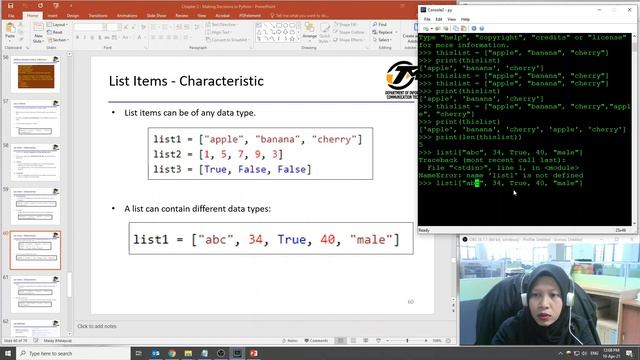The height and width of the screenshot is (360, 640).
Task: Start Slide Show from status bar
Action: pyautogui.click(x=378, y=340)
